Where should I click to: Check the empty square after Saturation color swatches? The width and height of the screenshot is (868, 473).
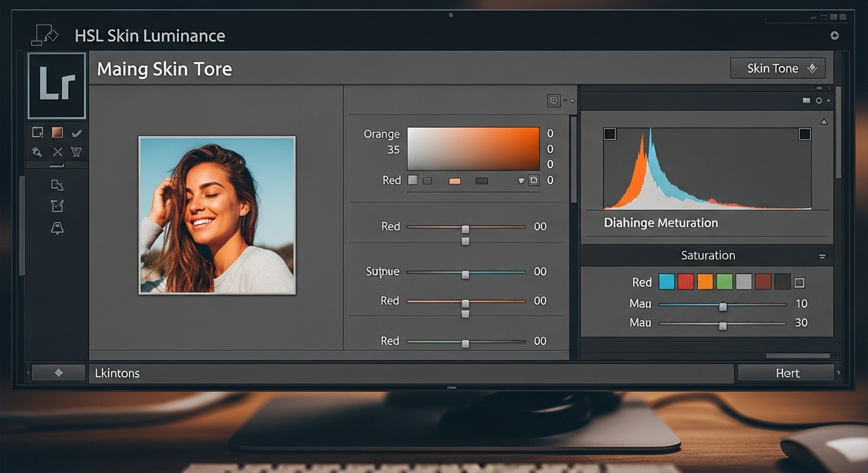click(800, 283)
